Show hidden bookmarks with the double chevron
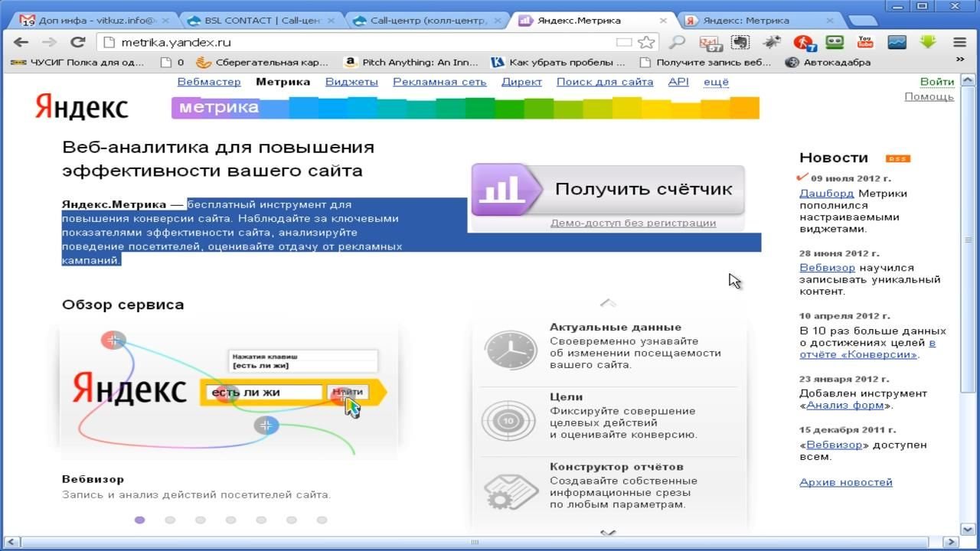This screenshot has height=551, width=980. [x=960, y=60]
